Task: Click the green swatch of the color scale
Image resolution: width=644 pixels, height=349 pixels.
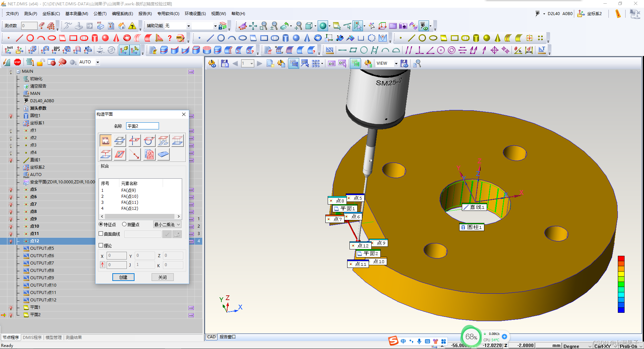Action: tap(621, 284)
